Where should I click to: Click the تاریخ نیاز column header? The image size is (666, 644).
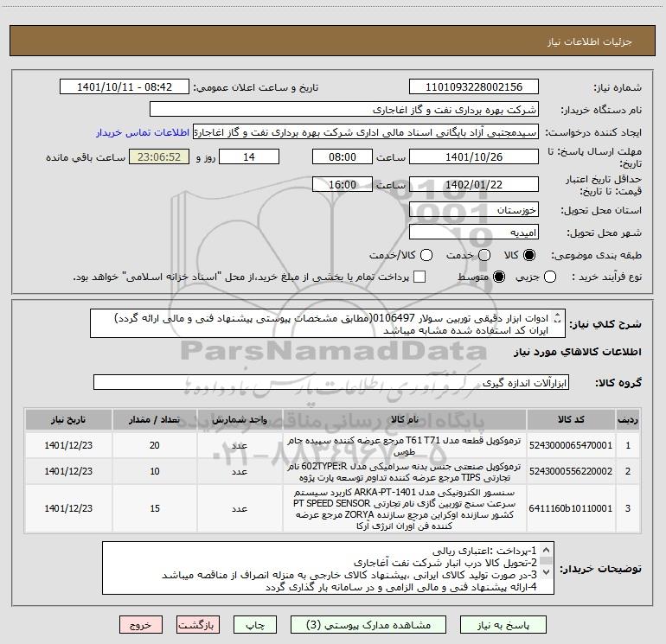pos(68,420)
